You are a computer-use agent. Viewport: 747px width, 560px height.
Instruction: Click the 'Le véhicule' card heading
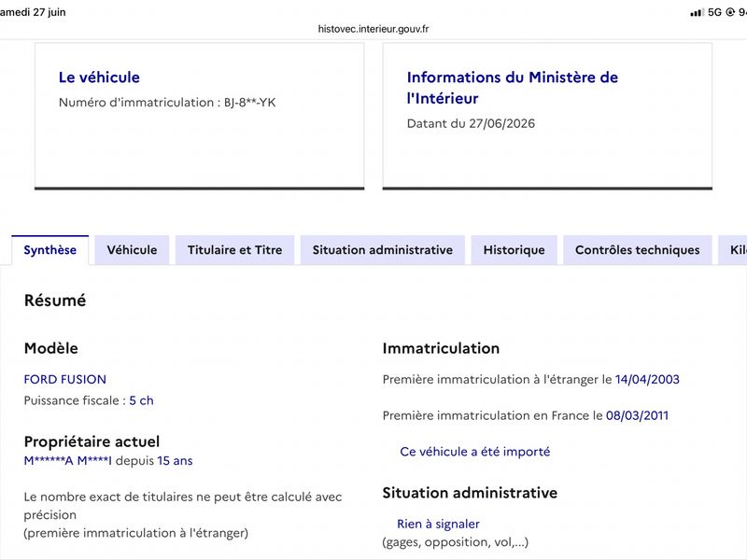[x=99, y=77]
